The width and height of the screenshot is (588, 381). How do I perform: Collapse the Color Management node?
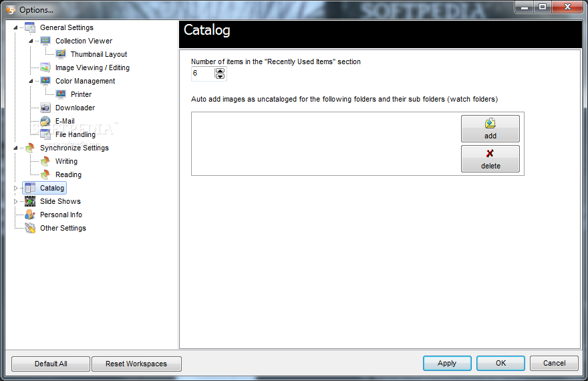[x=31, y=81]
